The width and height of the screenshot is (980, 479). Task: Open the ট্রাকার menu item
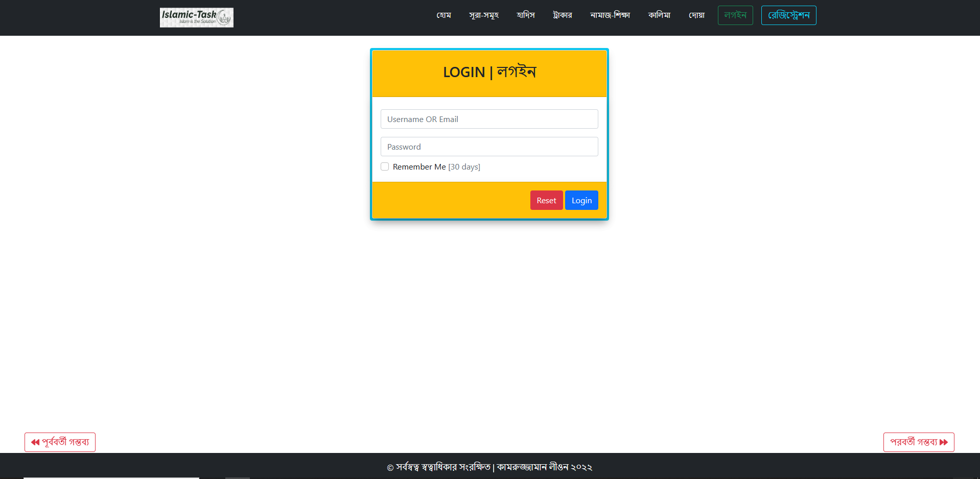click(x=563, y=15)
